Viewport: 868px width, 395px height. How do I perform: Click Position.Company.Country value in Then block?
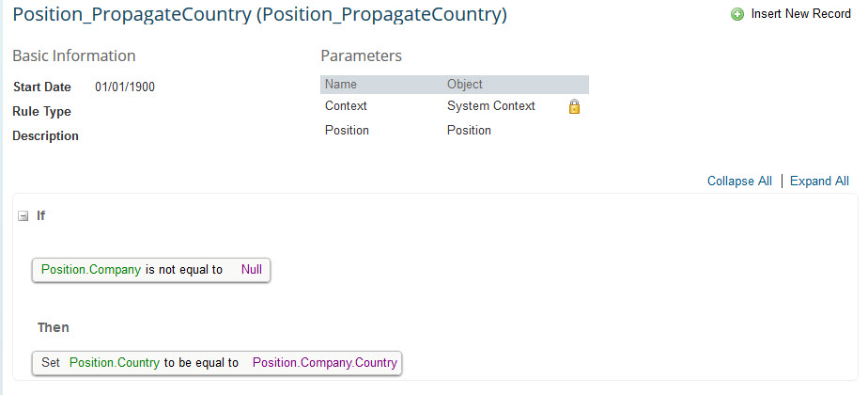click(x=325, y=363)
